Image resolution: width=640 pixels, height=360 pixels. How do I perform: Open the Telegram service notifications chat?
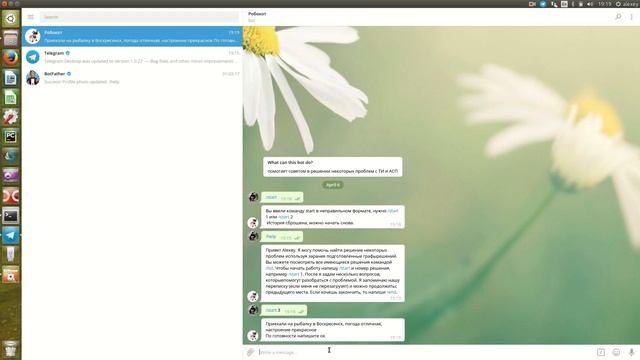coord(132,57)
